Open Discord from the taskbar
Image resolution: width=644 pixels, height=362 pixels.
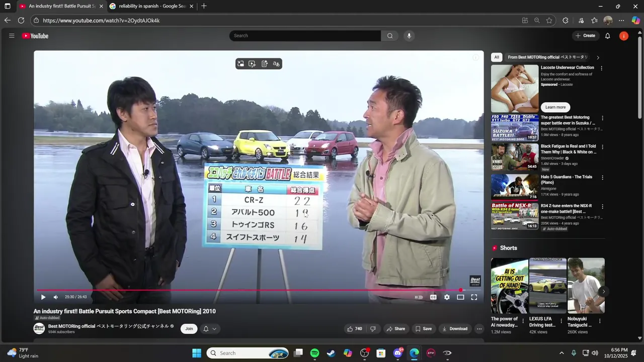[398, 353]
